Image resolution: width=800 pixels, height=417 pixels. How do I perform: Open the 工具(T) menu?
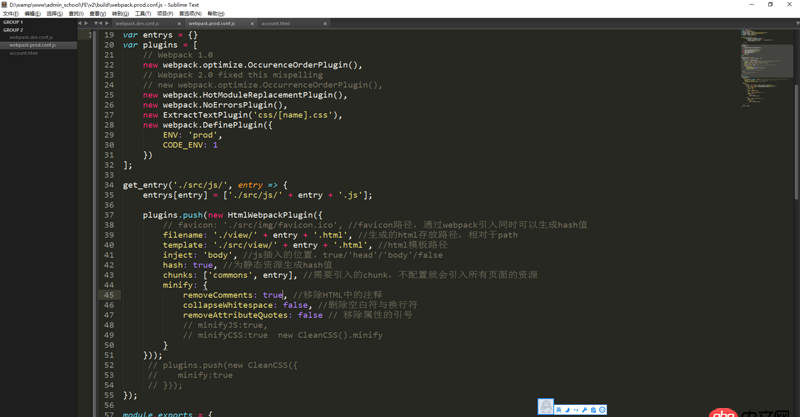[142, 14]
